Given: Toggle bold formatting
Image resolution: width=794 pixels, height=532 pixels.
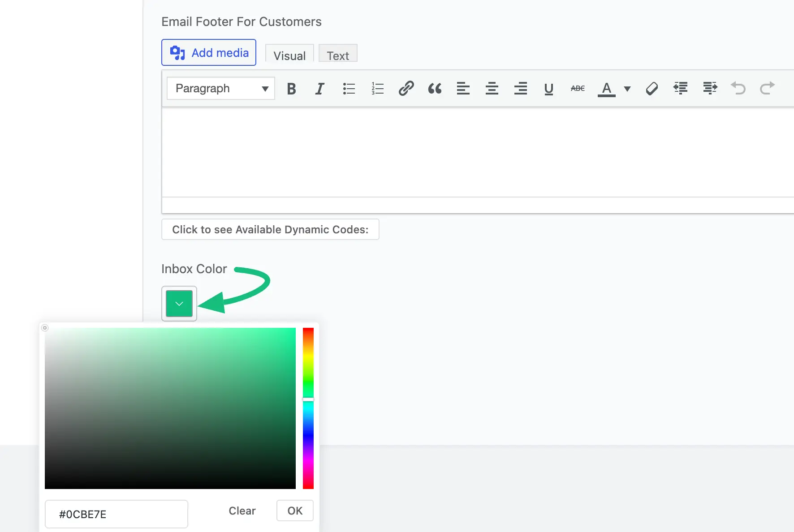Looking at the screenshot, I should (x=291, y=89).
